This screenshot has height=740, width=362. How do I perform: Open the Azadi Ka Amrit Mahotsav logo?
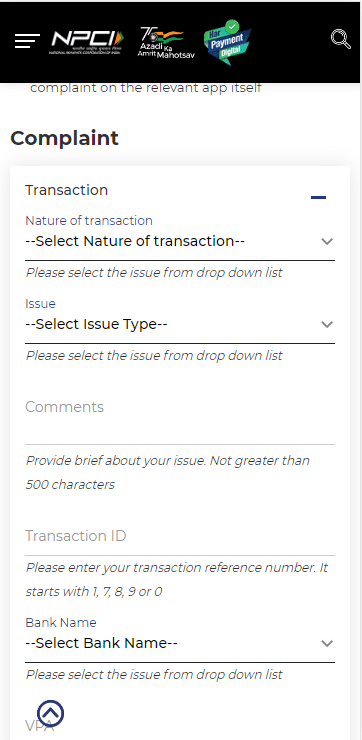166,42
